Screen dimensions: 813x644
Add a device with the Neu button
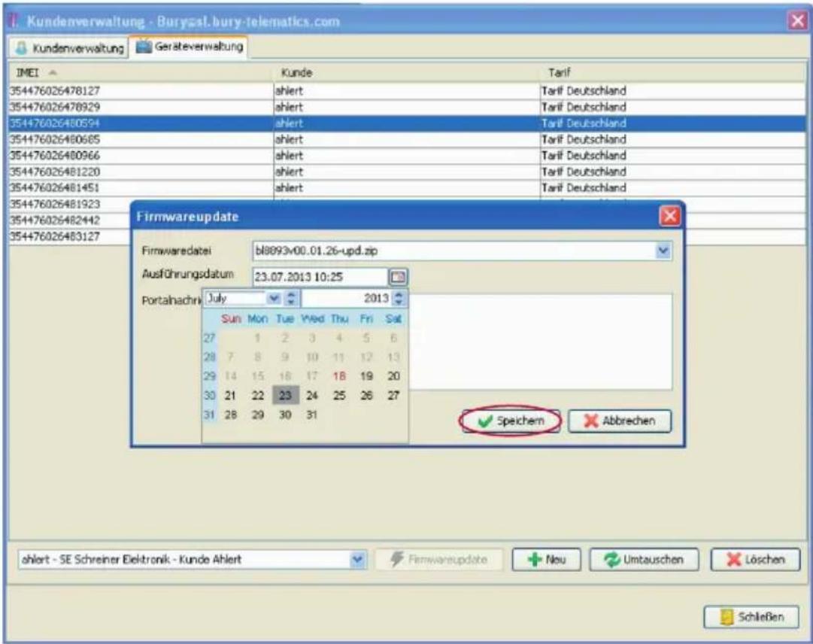point(547,560)
